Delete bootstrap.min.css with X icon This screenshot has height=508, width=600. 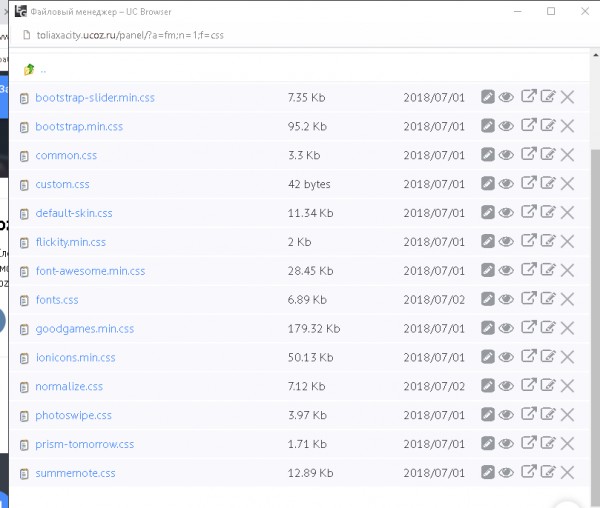567,126
